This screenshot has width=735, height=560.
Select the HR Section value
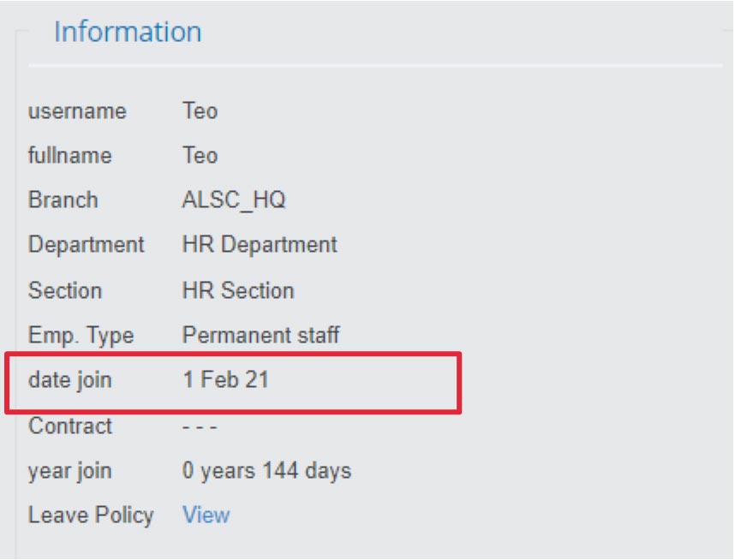(238, 290)
